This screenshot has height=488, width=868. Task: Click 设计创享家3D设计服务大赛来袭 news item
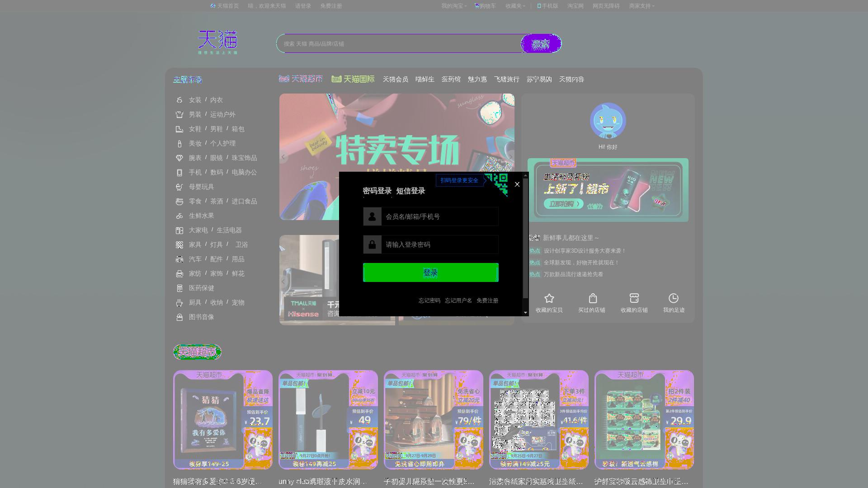pyautogui.click(x=585, y=251)
